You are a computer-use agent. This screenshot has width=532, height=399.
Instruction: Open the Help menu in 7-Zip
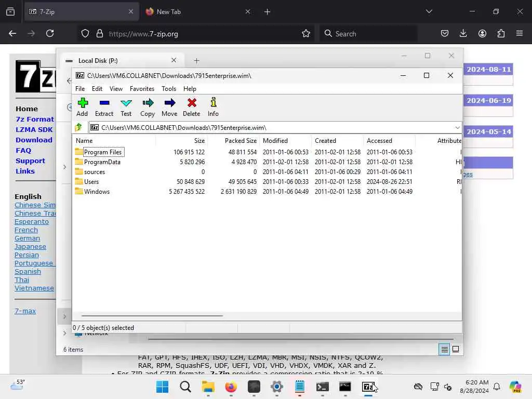coord(190,88)
